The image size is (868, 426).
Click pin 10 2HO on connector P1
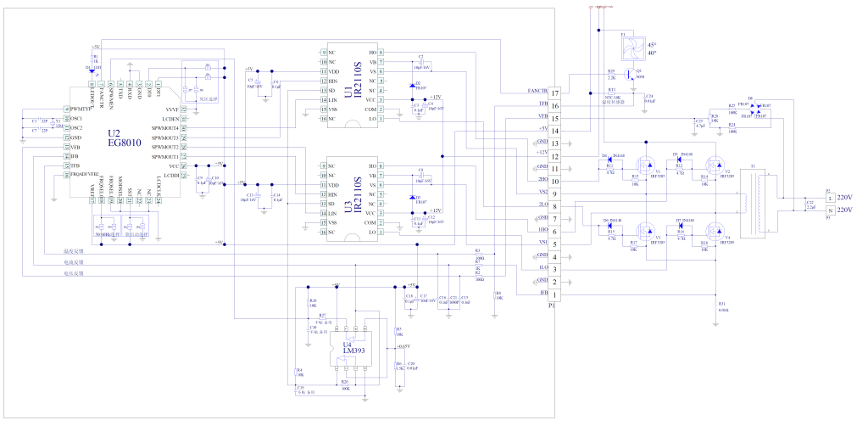(x=555, y=181)
